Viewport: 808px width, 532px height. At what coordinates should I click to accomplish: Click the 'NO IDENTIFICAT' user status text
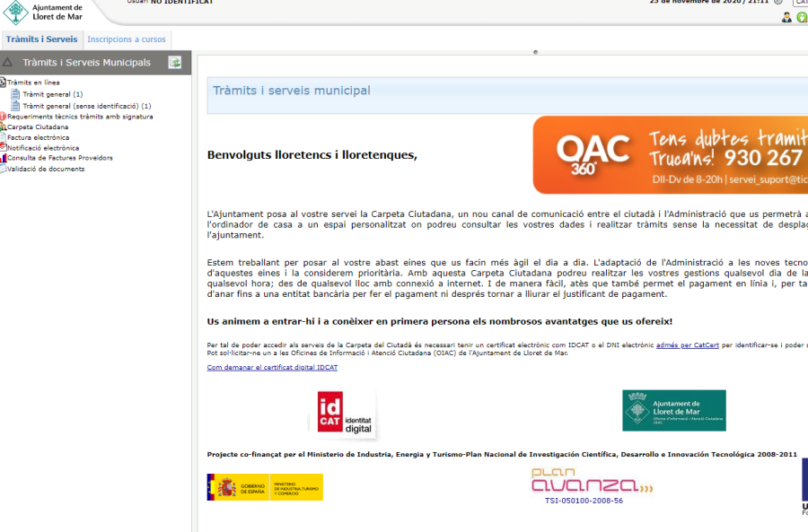pyautogui.click(x=182, y=2)
